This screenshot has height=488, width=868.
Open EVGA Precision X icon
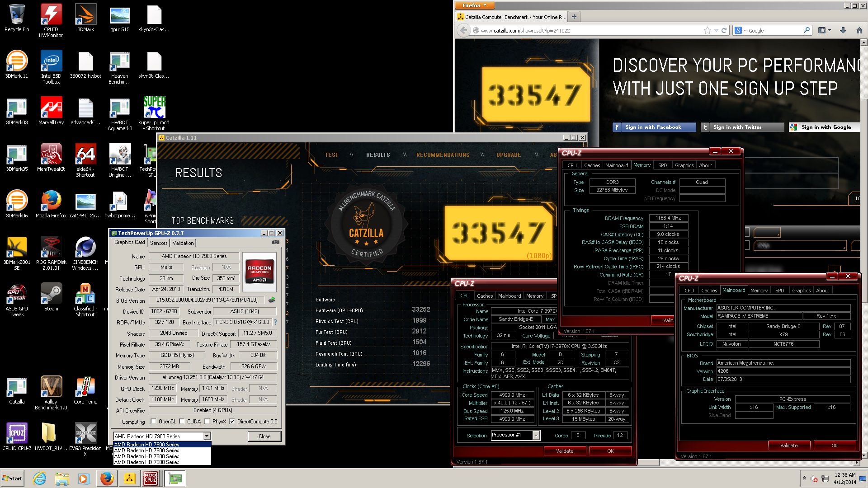point(85,439)
